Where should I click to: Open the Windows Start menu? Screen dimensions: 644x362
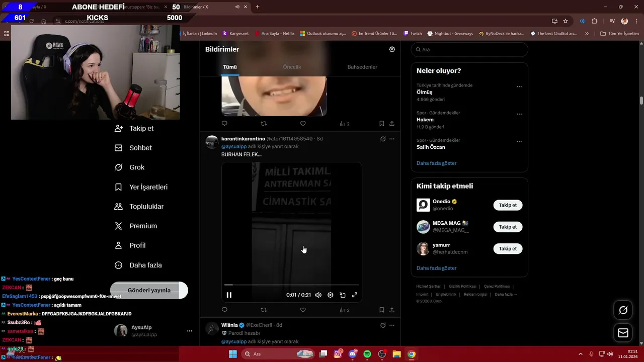(x=233, y=354)
